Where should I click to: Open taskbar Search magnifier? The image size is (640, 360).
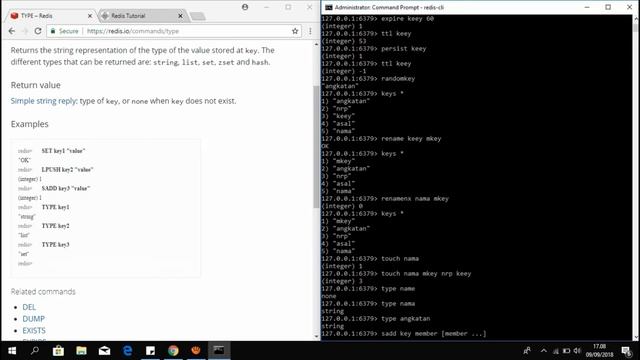(35, 350)
